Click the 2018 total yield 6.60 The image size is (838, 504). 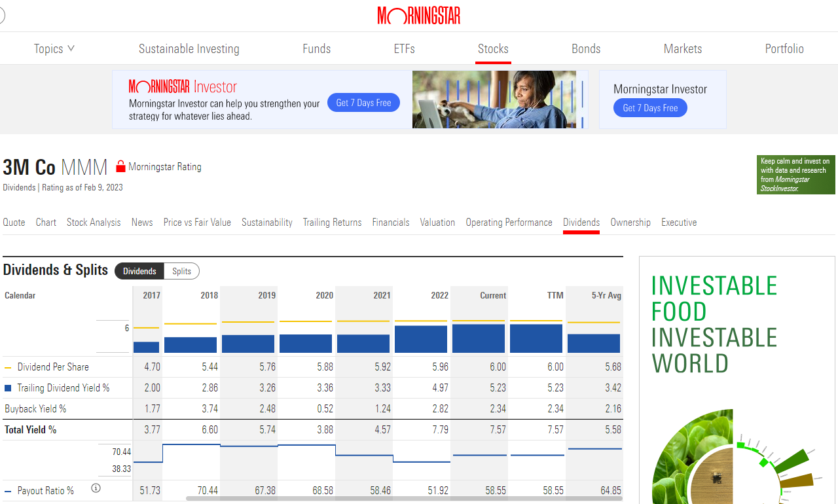[x=209, y=430]
